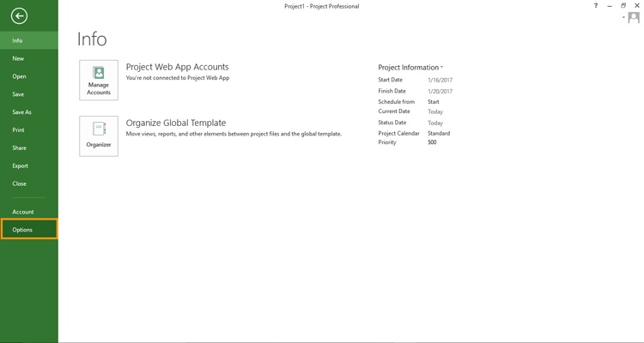Choose Save As in the sidebar
This screenshot has height=343, width=644.
pyautogui.click(x=29, y=112)
